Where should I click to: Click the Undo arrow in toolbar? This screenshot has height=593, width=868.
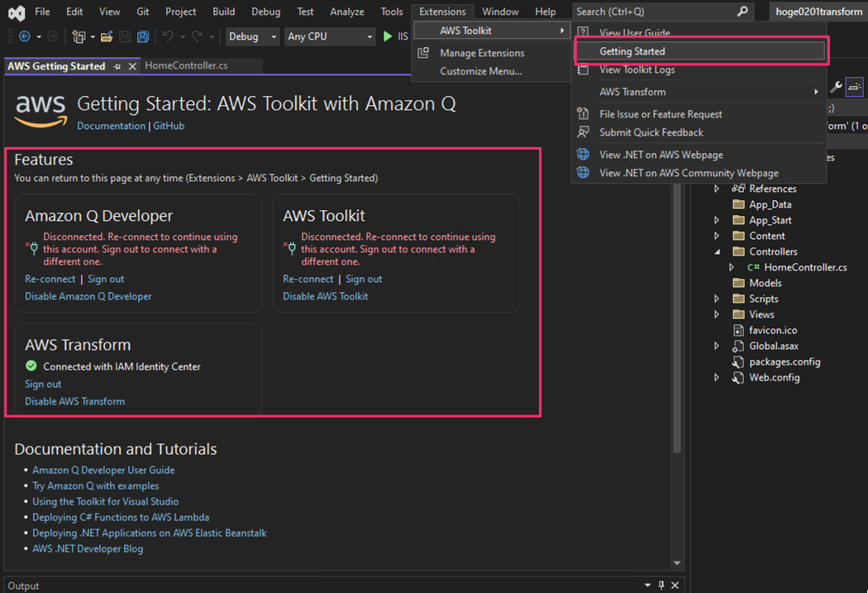point(168,36)
